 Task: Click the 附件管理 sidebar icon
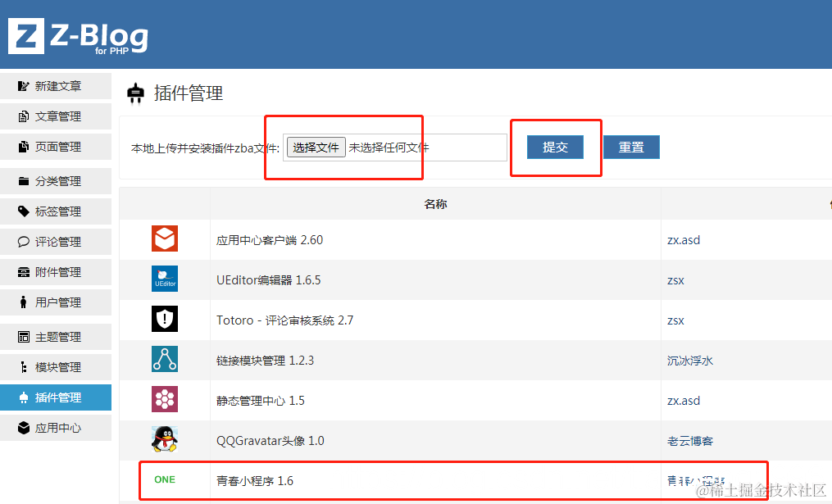coord(23,272)
